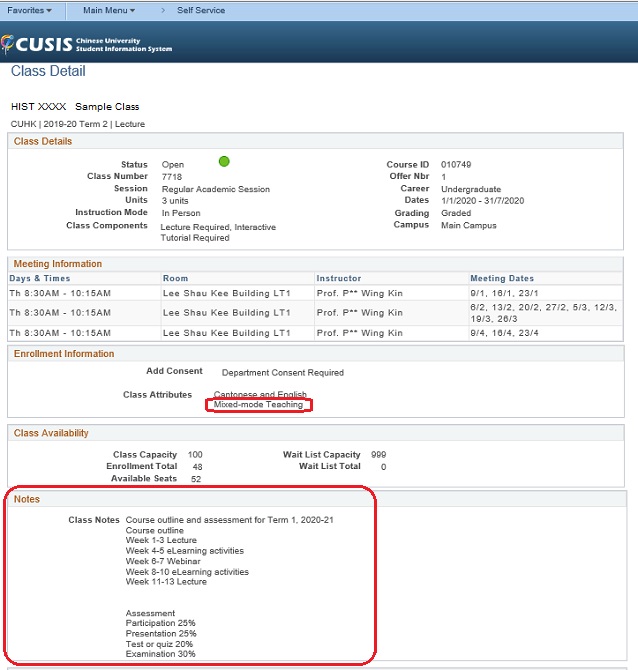
Task: Click the Room column header
Action: pos(175,278)
